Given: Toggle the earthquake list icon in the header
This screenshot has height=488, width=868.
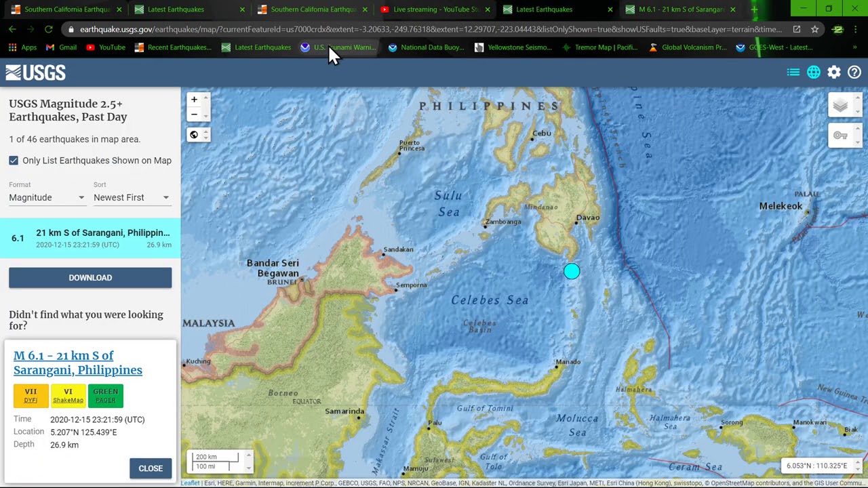Looking at the screenshot, I should 793,73.
